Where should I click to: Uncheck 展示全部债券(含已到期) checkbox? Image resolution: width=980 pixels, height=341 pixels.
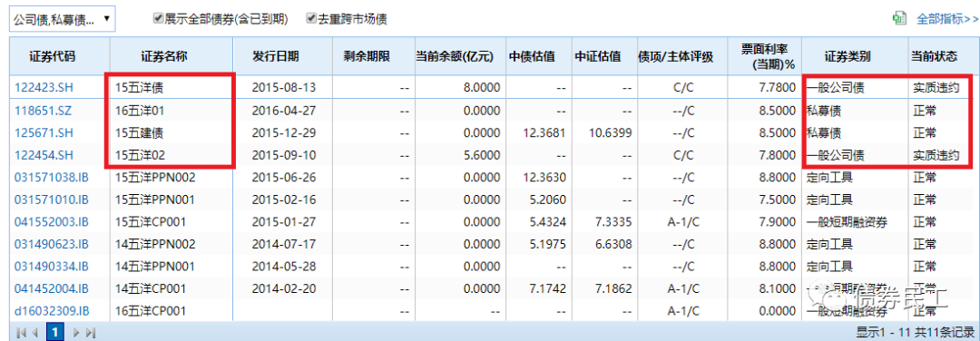tap(158, 19)
